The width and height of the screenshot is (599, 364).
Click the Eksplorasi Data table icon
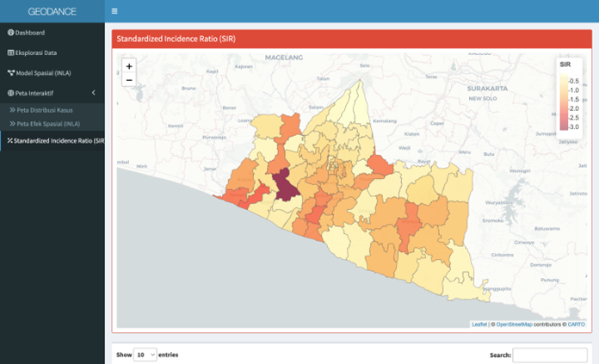point(10,52)
